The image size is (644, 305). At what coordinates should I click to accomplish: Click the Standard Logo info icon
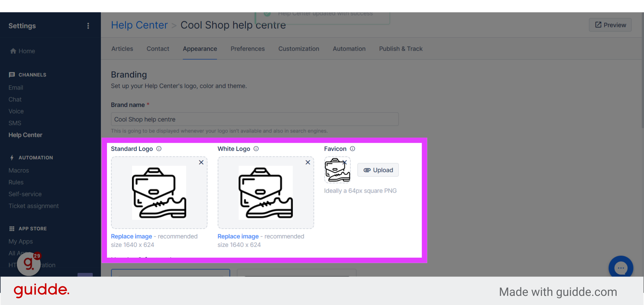click(159, 149)
